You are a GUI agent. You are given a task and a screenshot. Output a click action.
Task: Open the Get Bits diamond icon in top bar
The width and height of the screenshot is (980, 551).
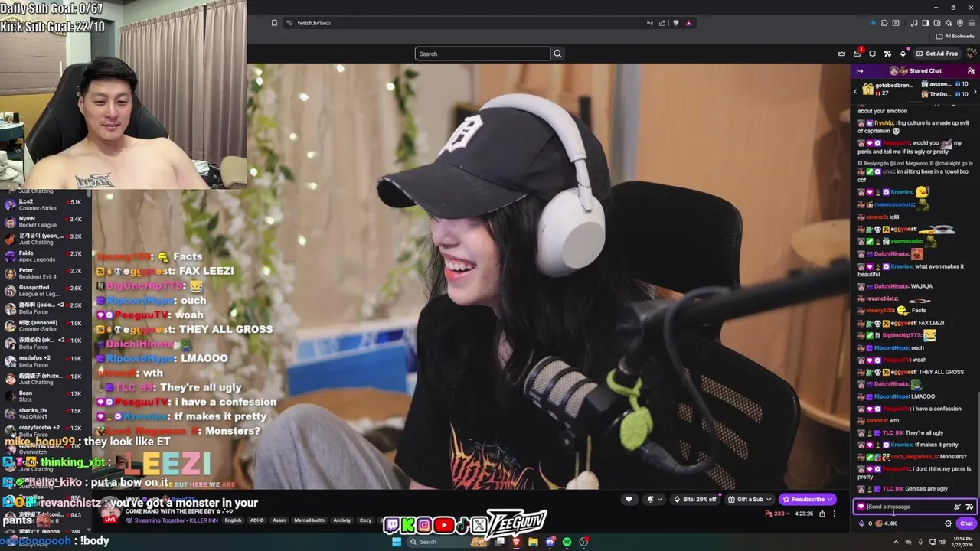coord(903,54)
